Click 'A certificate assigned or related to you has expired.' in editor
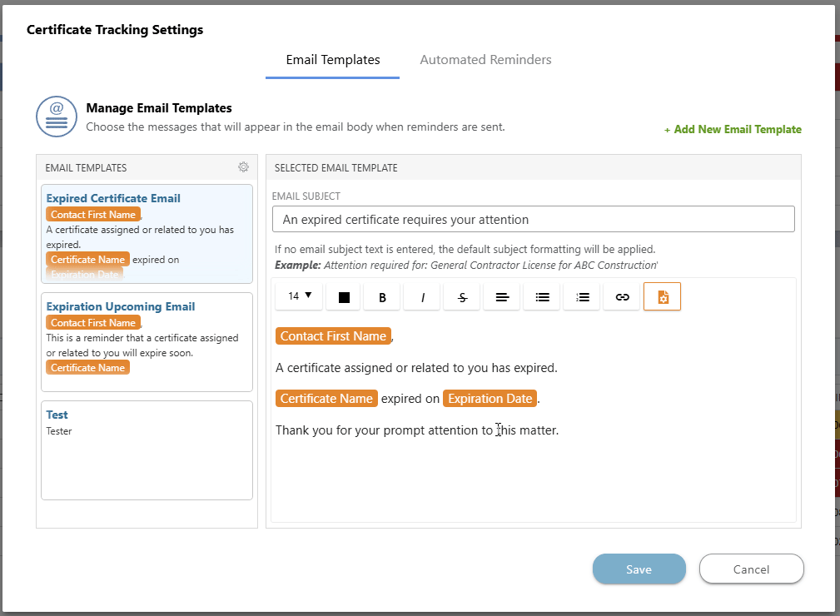 coord(416,368)
